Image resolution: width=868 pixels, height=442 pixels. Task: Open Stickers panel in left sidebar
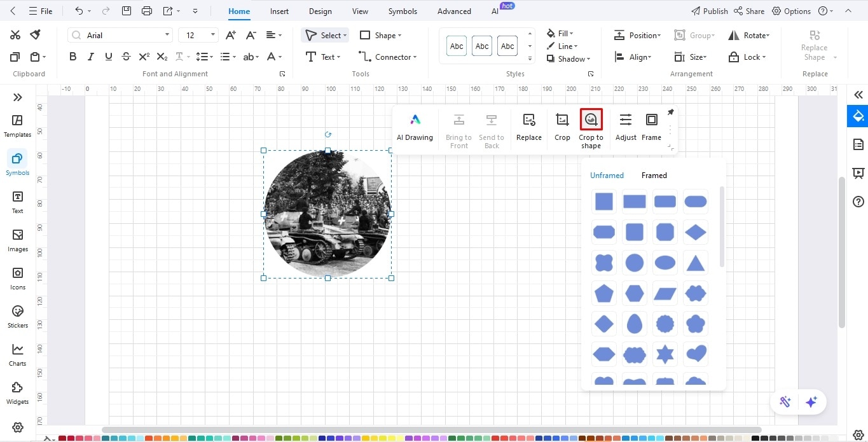click(18, 317)
